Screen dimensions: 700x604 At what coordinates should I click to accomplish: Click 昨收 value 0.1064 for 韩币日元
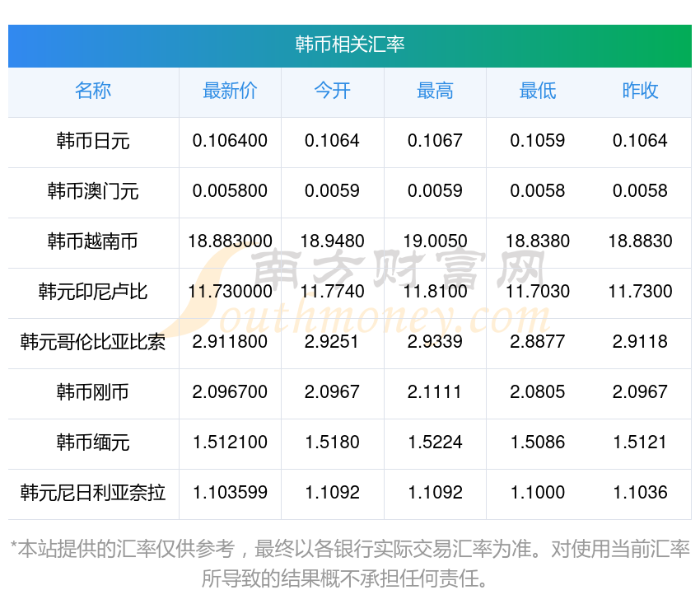(640, 141)
